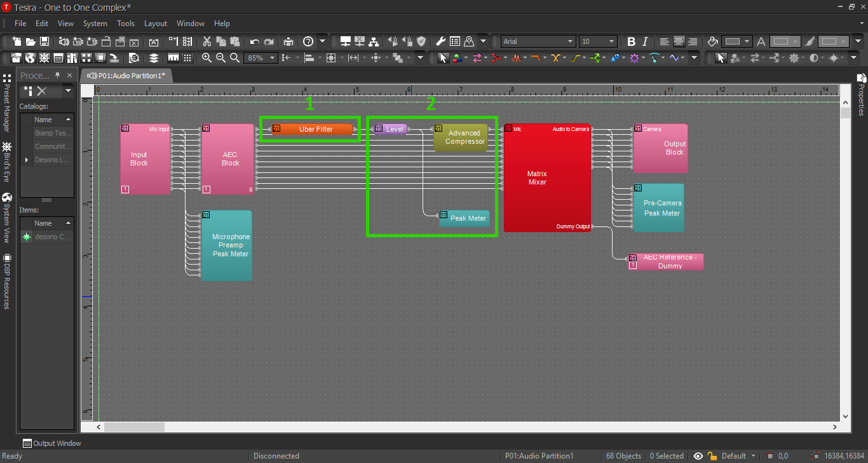This screenshot has width=868, height=463.
Task: Zoom out with the minus magnifier icon
Action: (220, 57)
